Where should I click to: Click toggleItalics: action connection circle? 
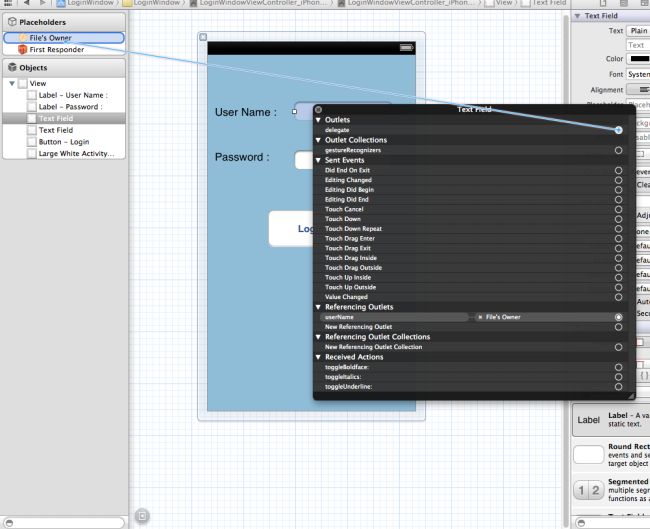click(618, 377)
